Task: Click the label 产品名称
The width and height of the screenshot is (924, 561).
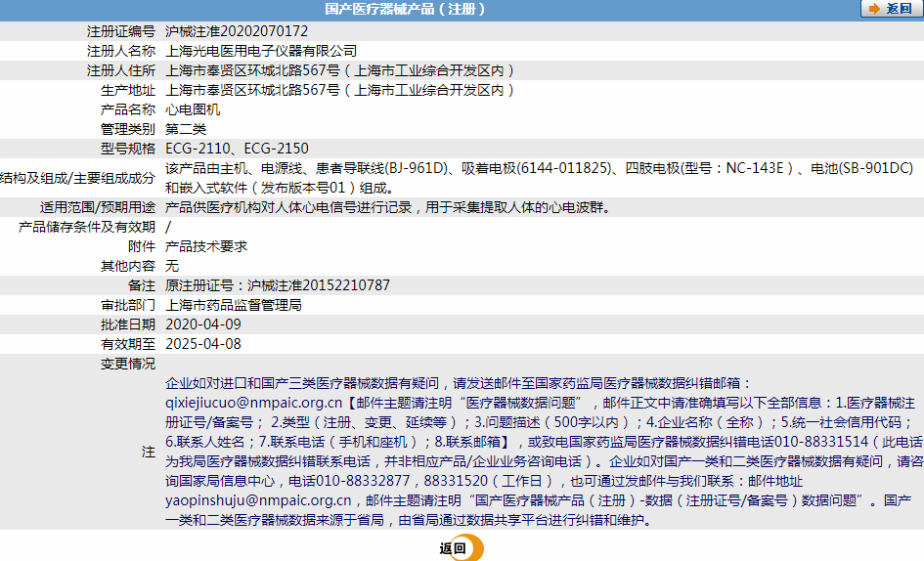Action: [128, 109]
